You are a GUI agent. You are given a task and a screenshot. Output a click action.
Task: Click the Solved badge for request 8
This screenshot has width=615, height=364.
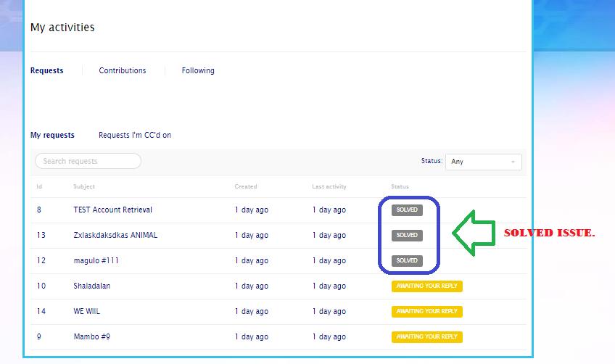tap(407, 210)
